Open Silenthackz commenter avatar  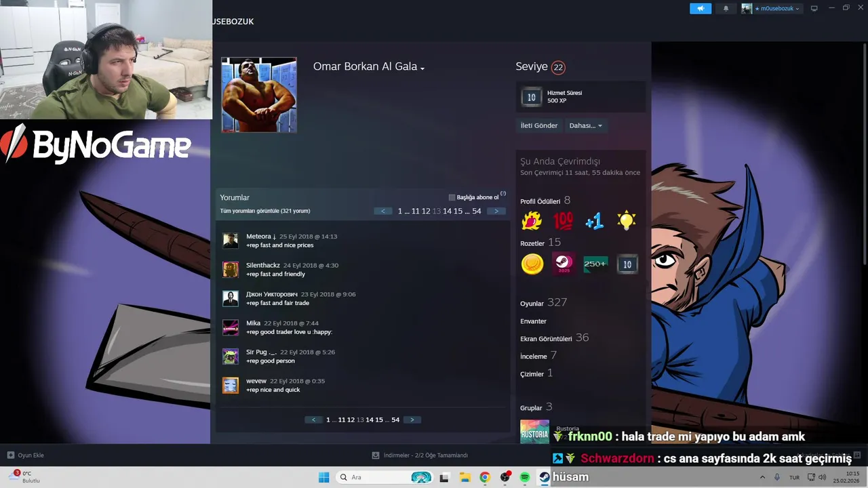(231, 270)
